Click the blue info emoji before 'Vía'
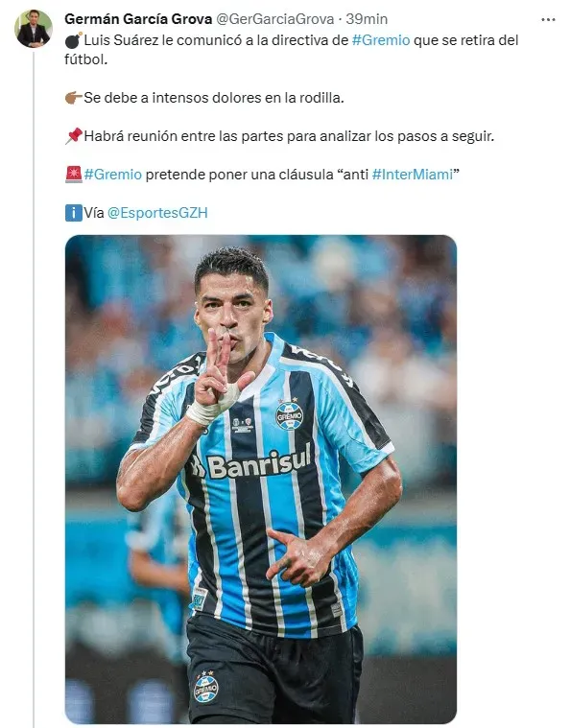 pyautogui.click(x=73, y=213)
